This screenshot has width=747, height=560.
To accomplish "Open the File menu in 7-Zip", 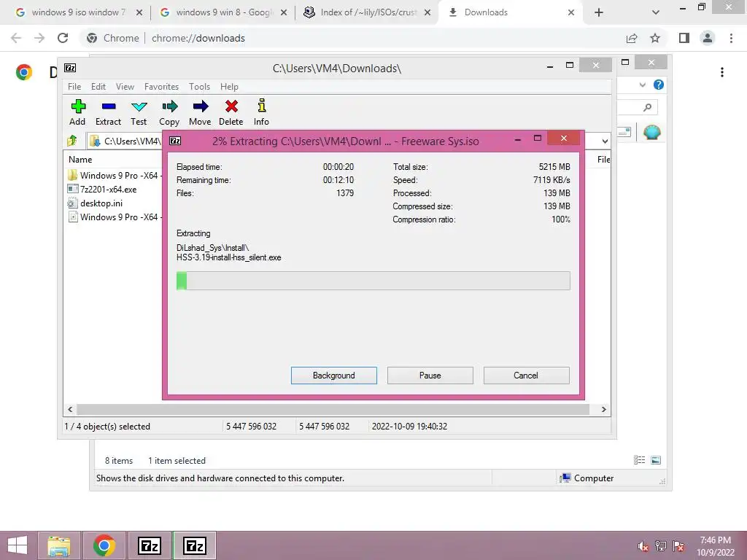I will 74,87.
